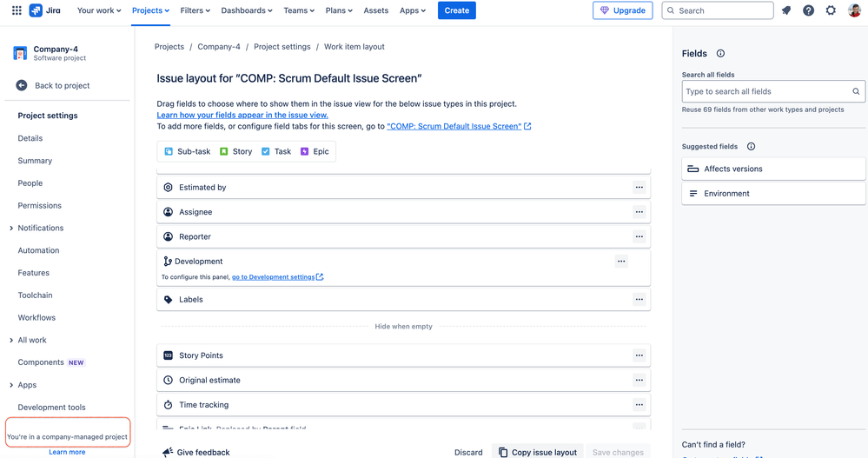Click the Company-4 project avatar icon
Screen dimensions: 868x458
(20, 53)
